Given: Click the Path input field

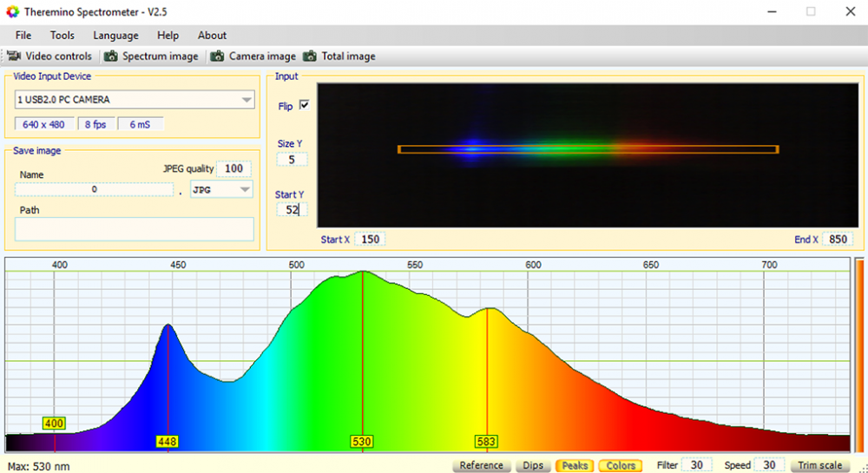Looking at the screenshot, I should pyautogui.click(x=135, y=229).
